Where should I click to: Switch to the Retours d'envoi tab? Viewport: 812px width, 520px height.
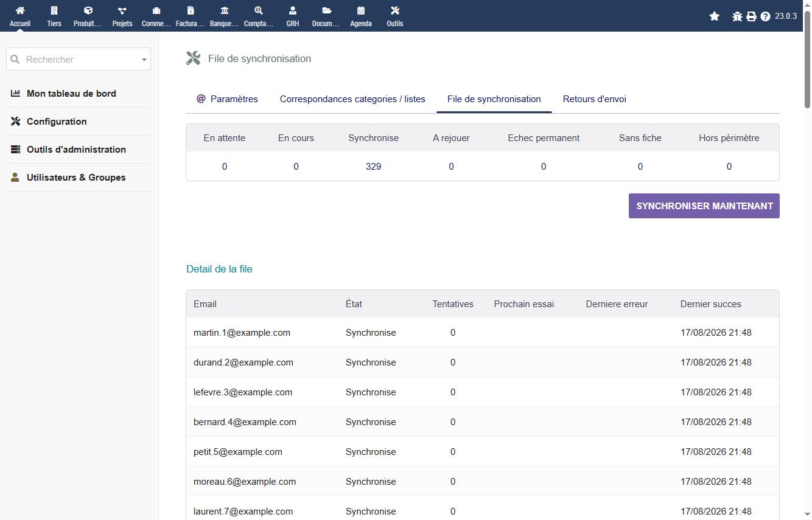pos(595,99)
